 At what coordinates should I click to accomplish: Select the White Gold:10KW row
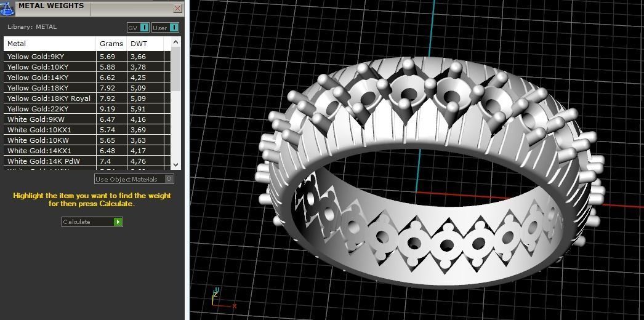(87, 140)
